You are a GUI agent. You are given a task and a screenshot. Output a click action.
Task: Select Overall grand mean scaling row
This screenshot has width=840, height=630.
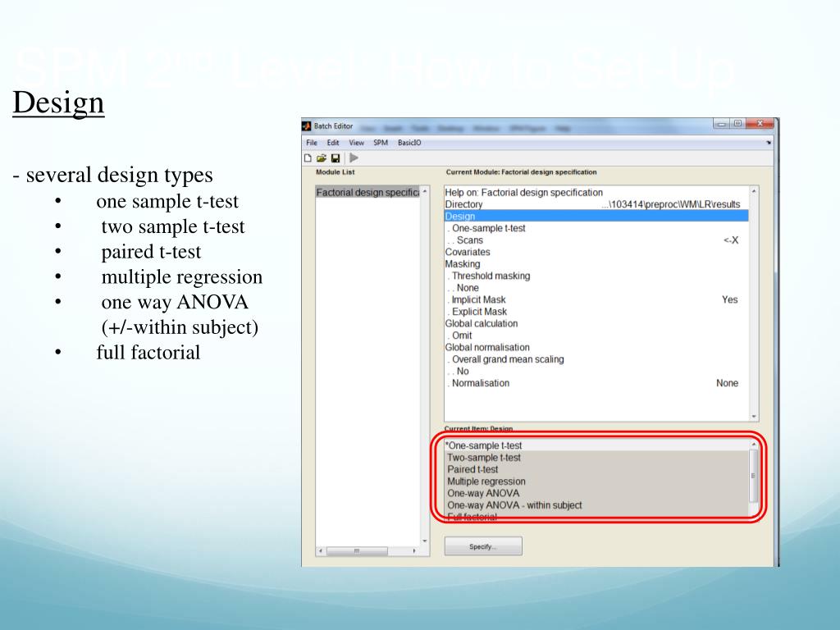point(596,359)
